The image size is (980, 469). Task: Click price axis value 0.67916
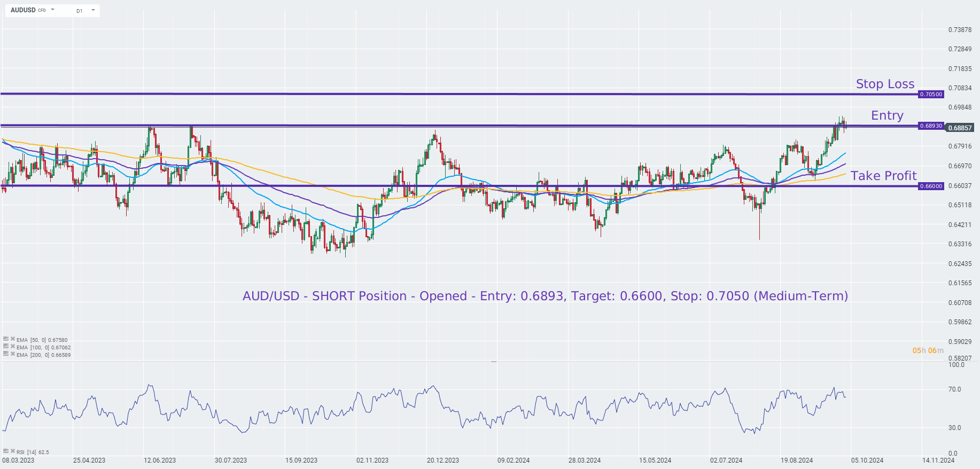(960, 146)
